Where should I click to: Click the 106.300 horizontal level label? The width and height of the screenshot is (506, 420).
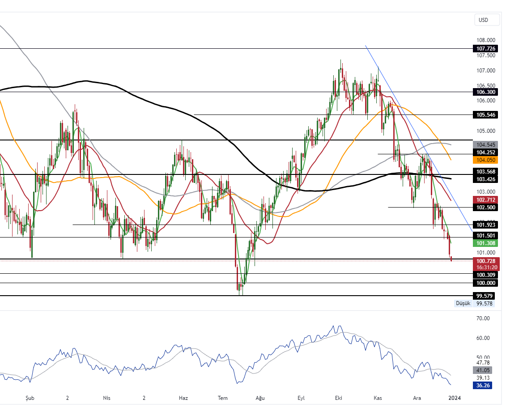point(486,92)
